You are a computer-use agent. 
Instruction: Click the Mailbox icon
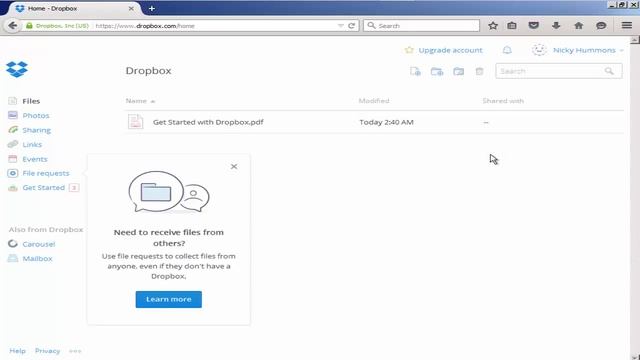coord(13,258)
